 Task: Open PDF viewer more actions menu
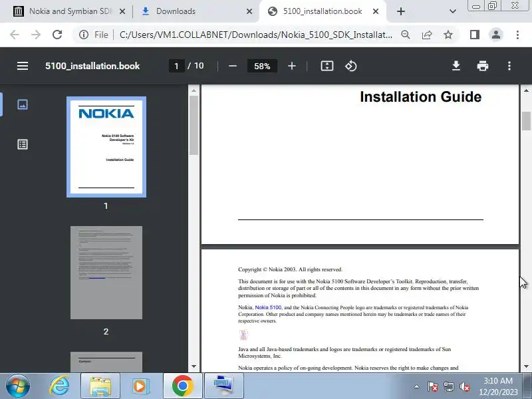(x=509, y=66)
